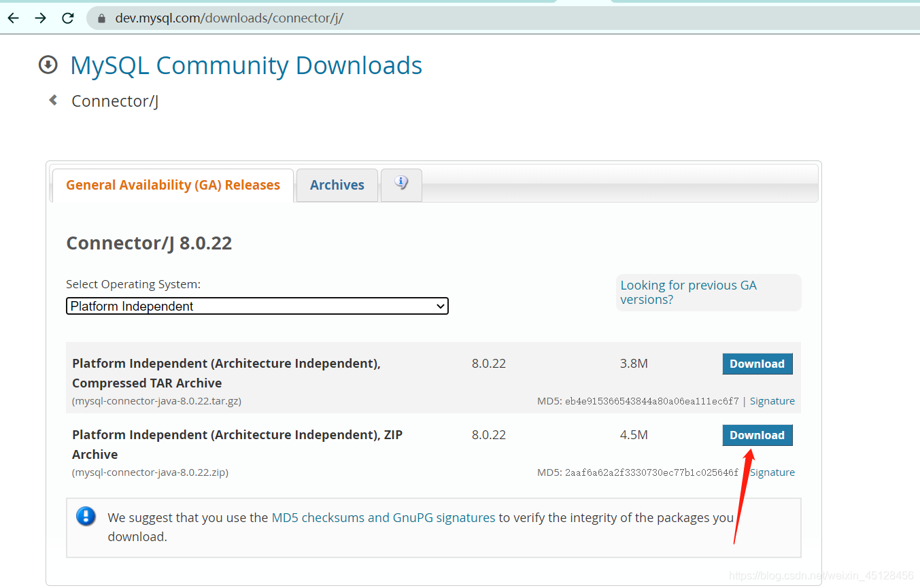920x588 pixels.
Task: Open the MySQL Community Downloads heading link
Action: (246, 65)
